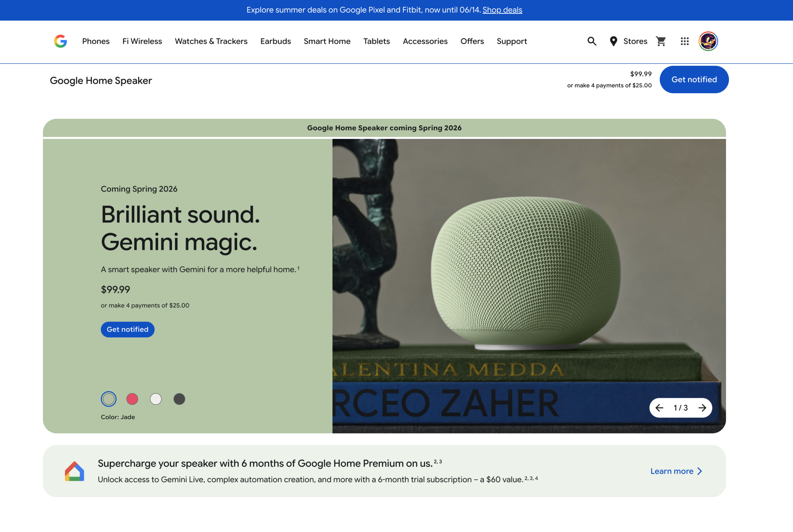
Task: Go to next image with right arrow
Action: (x=702, y=407)
